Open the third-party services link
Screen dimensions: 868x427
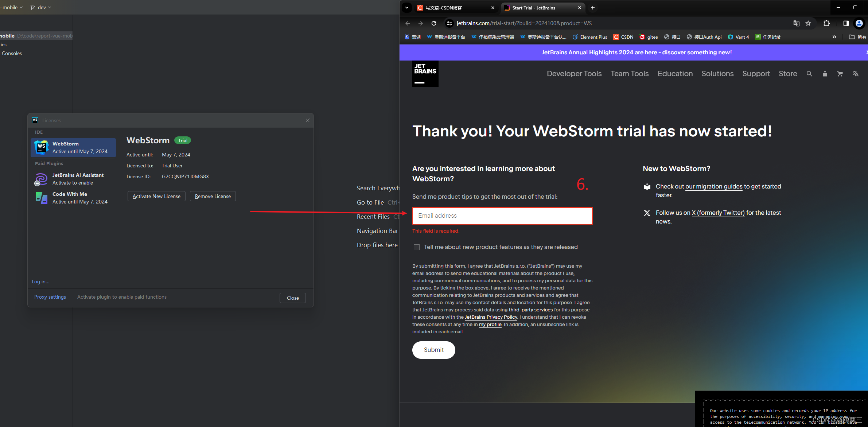point(531,310)
